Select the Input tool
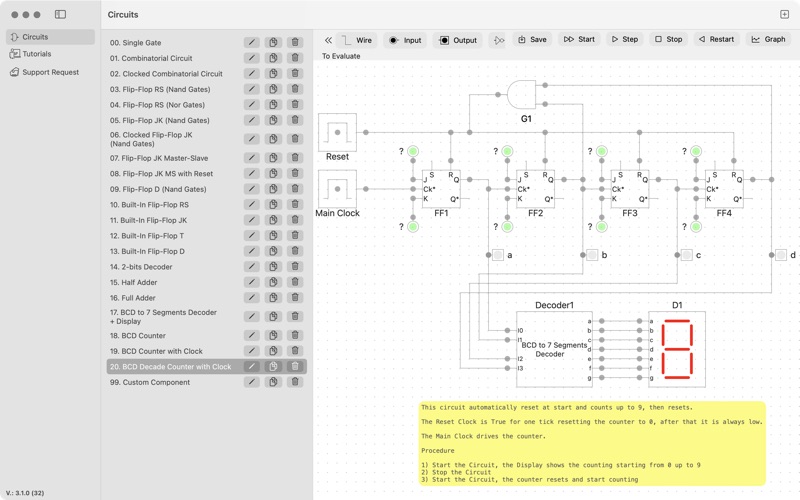The width and height of the screenshot is (800, 500). 406,40
